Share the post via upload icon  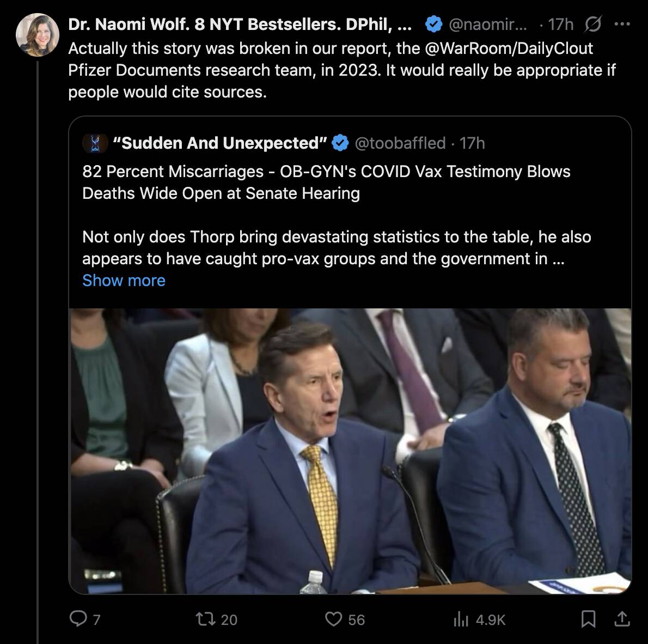tap(622, 619)
